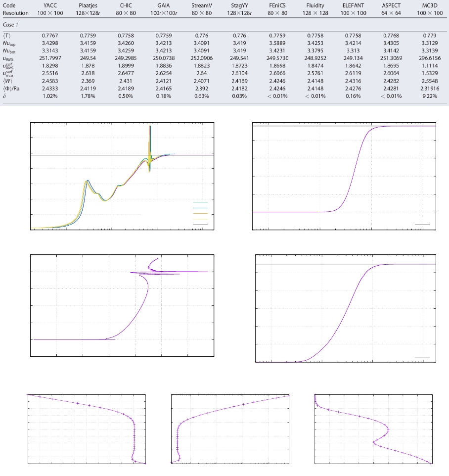The height and width of the screenshot is (476, 449).
Task: Click the StreamV column header
Action: point(201,5)
